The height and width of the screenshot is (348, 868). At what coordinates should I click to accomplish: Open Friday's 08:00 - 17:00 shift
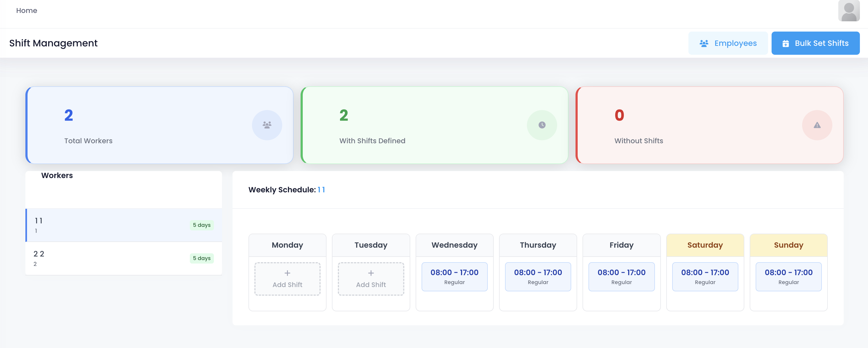[621, 276]
